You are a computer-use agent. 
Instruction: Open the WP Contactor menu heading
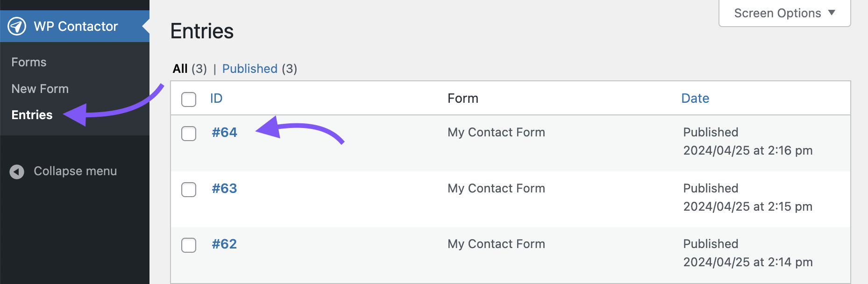76,26
